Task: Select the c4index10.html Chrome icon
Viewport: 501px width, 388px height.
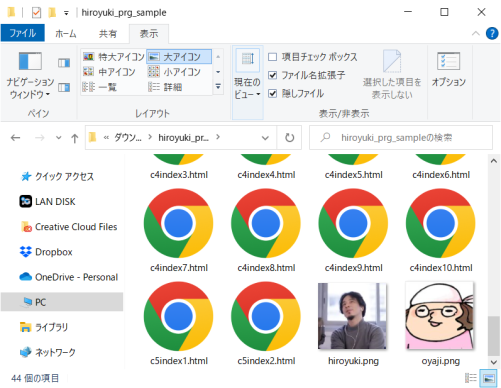Action: (440, 223)
